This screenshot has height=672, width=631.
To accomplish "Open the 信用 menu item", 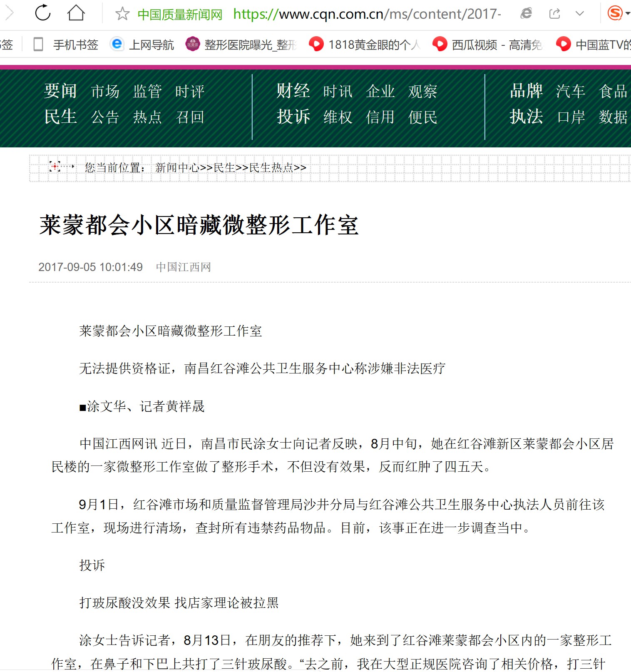I will pyautogui.click(x=380, y=117).
